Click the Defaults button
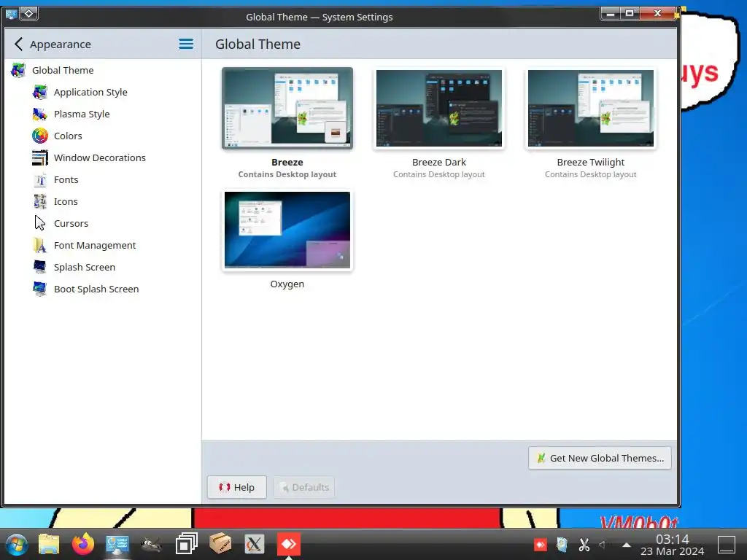This screenshot has width=747, height=560. click(x=304, y=487)
